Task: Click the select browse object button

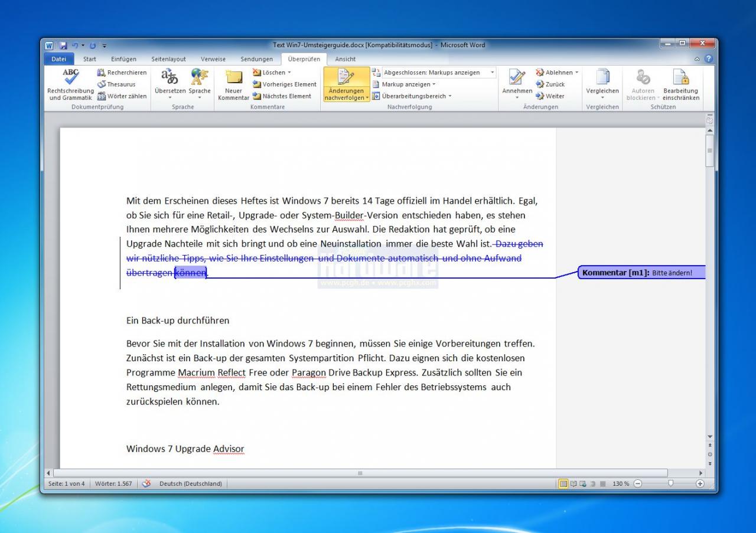Action: tap(710, 454)
